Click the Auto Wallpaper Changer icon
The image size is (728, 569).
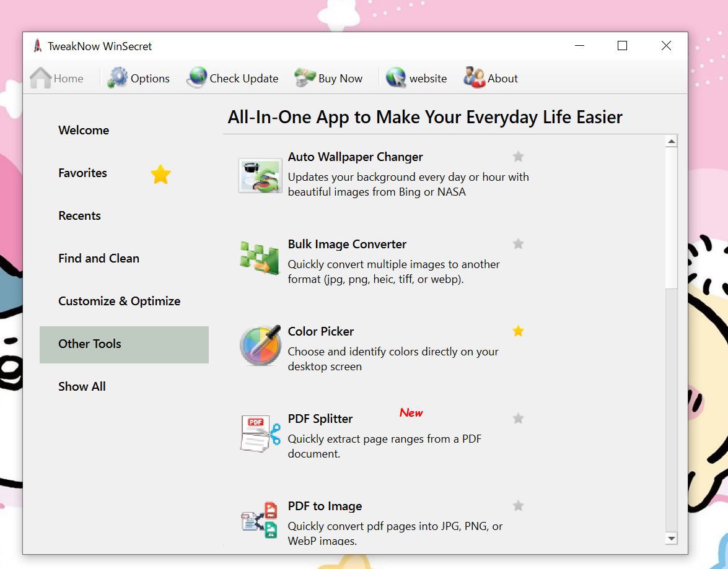(260, 175)
